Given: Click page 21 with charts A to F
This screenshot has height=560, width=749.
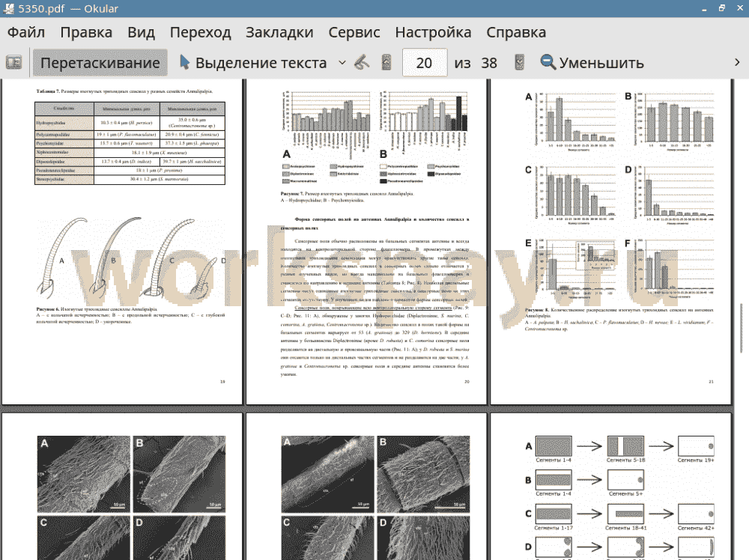Looking at the screenshot, I should [611, 242].
